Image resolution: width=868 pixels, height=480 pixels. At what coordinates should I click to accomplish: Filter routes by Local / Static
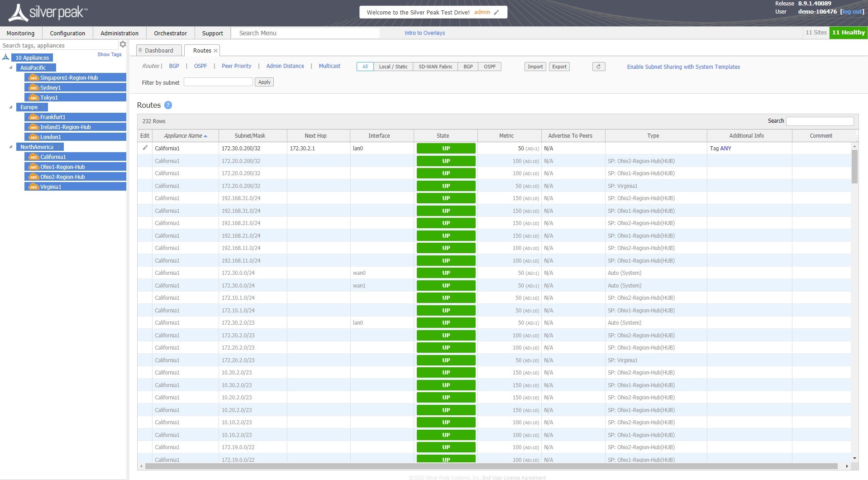(393, 67)
